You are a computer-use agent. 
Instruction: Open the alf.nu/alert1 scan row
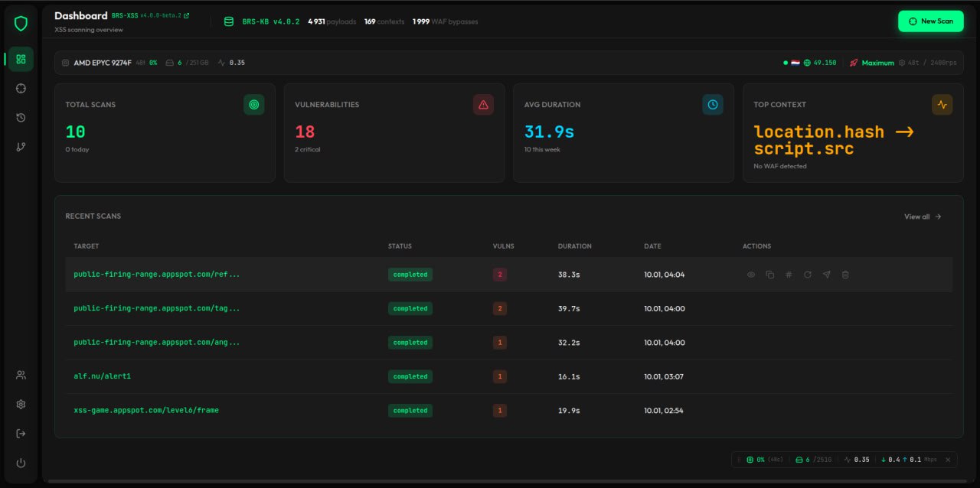click(96, 376)
